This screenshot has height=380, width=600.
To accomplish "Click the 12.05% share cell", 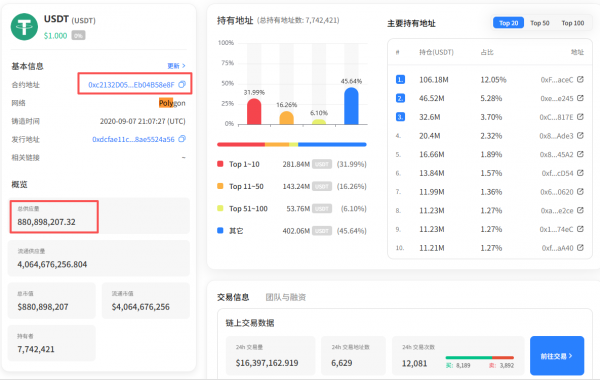I will pyautogui.click(x=493, y=80).
